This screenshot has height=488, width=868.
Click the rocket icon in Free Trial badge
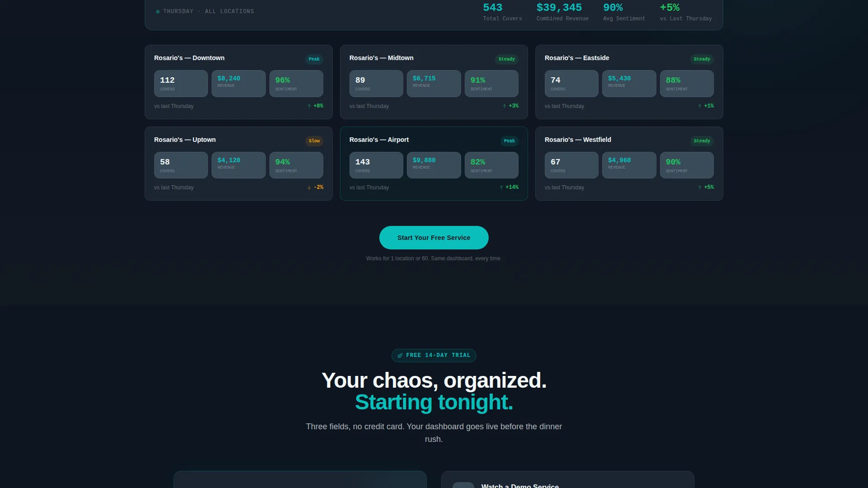tap(400, 356)
